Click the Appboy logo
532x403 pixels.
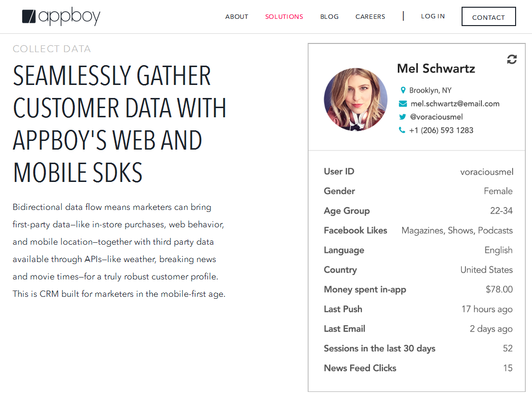[x=61, y=17]
